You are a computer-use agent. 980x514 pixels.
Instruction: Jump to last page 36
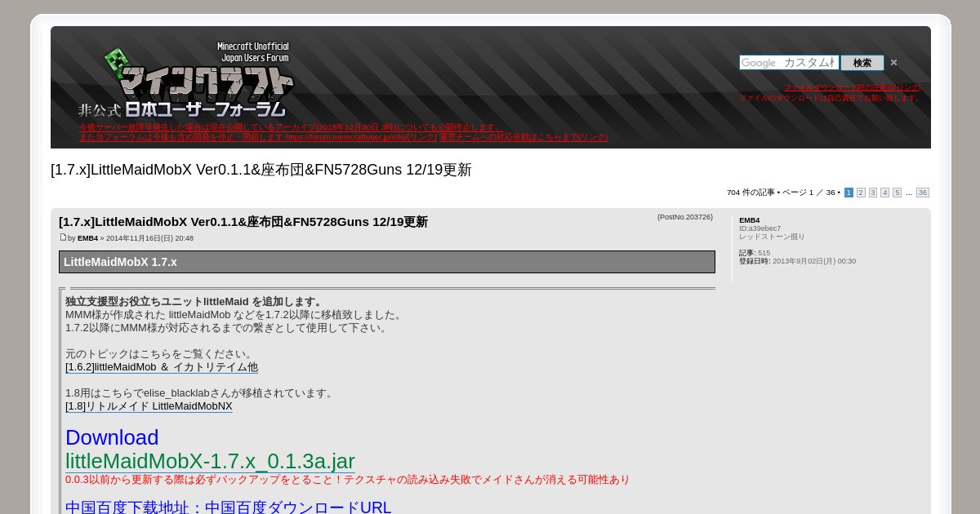(923, 193)
